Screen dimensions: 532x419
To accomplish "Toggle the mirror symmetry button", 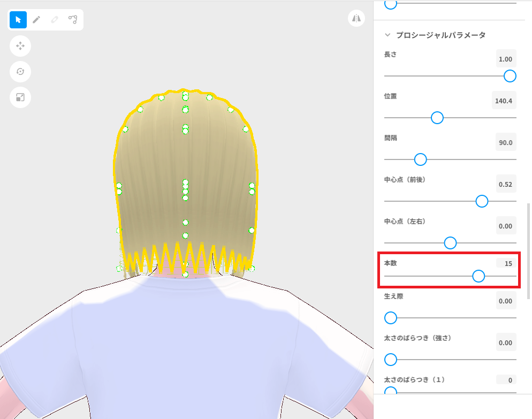I will coord(356,18).
